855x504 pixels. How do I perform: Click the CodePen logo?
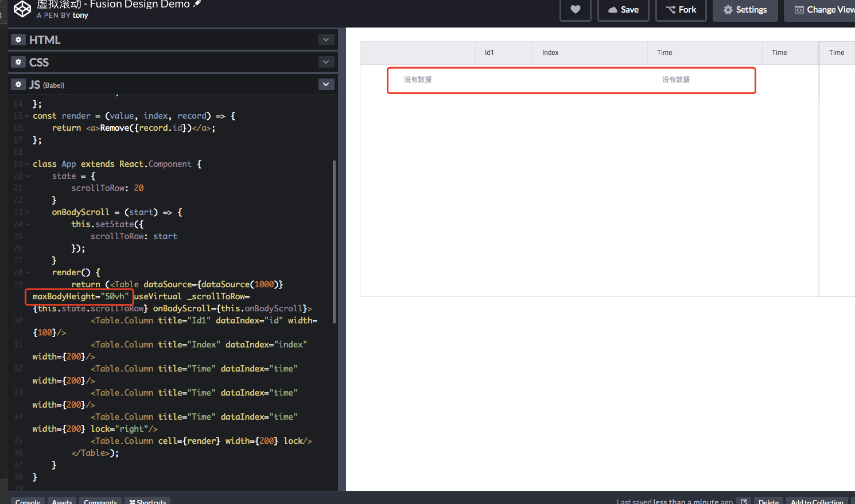(22, 9)
